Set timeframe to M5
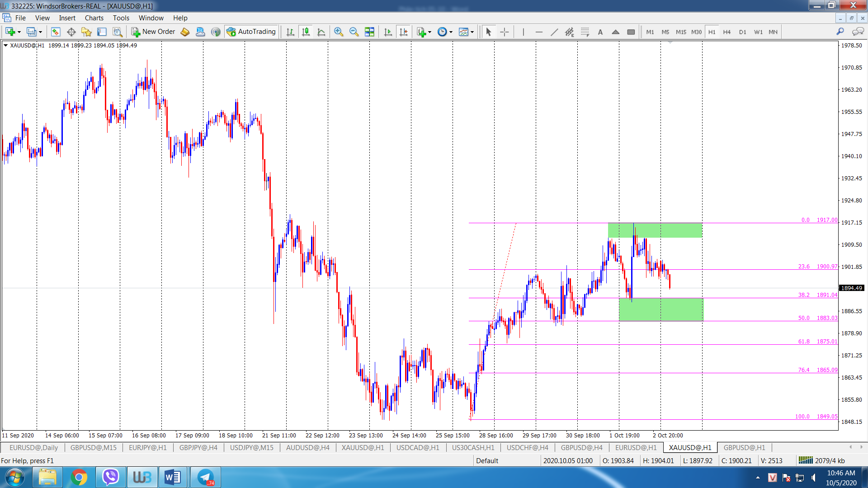Screen dimensions: 868x488 tap(665, 32)
